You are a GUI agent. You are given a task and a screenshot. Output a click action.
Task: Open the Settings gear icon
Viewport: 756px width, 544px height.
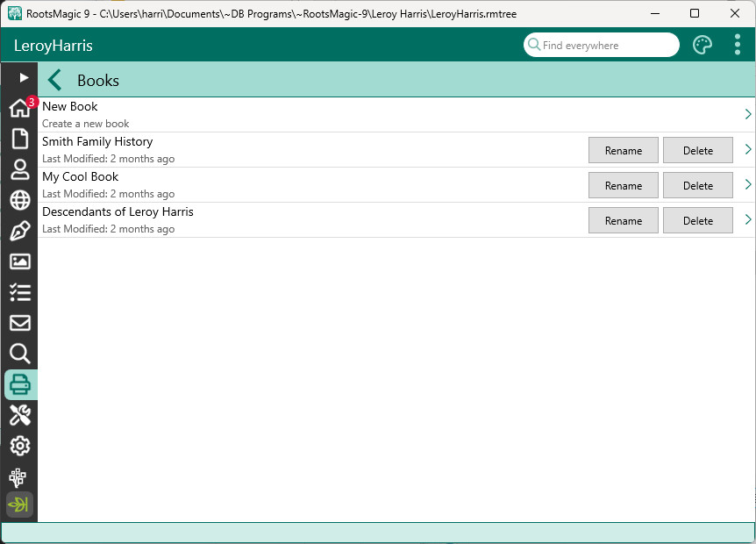(x=19, y=446)
